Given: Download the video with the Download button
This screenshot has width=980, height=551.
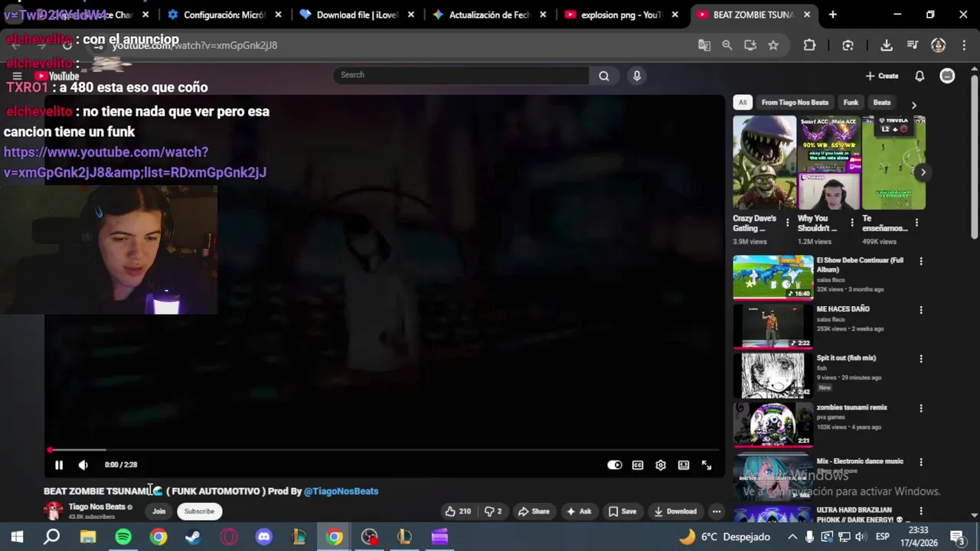Looking at the screenshot, I should tap(675, 511).
